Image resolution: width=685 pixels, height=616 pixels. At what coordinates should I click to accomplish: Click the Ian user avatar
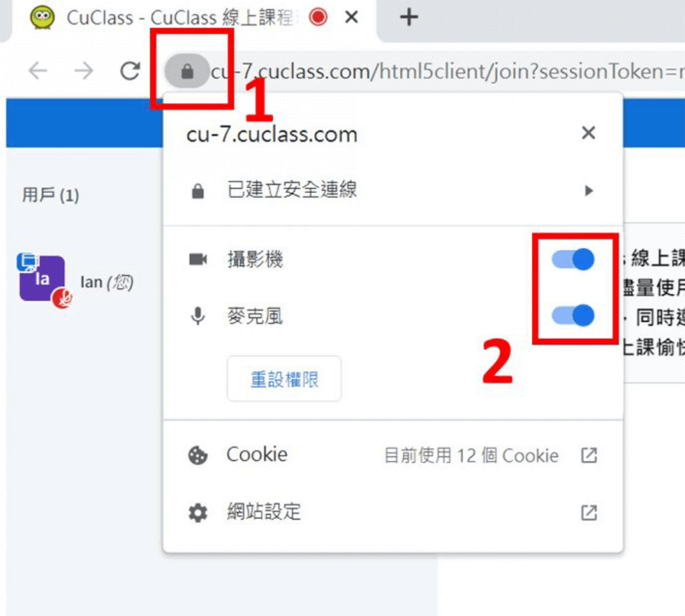(43, 279)
